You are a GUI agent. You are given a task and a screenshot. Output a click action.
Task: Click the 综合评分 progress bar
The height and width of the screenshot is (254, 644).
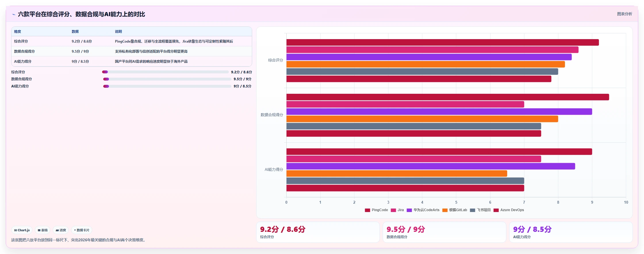pos(165,72)
